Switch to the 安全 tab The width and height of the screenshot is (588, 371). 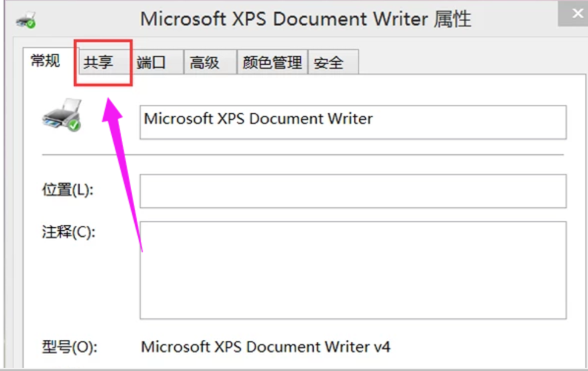(x=329, y=62)
